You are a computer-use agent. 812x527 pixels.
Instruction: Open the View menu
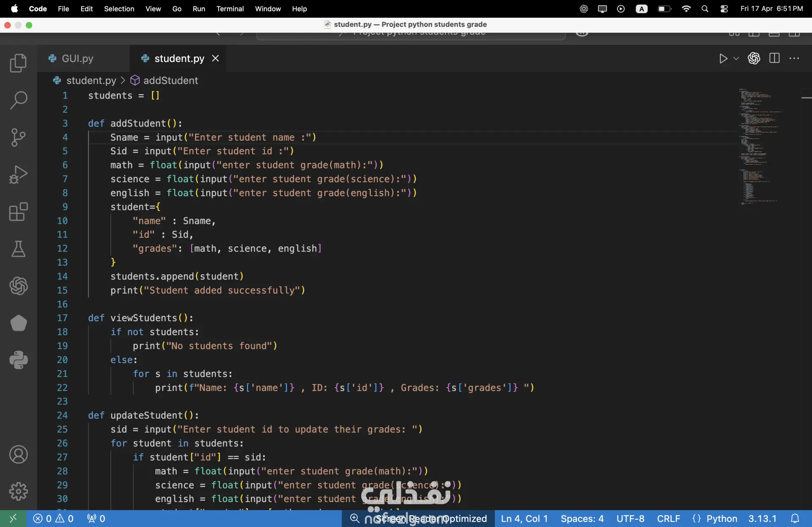tap(153, 8)
